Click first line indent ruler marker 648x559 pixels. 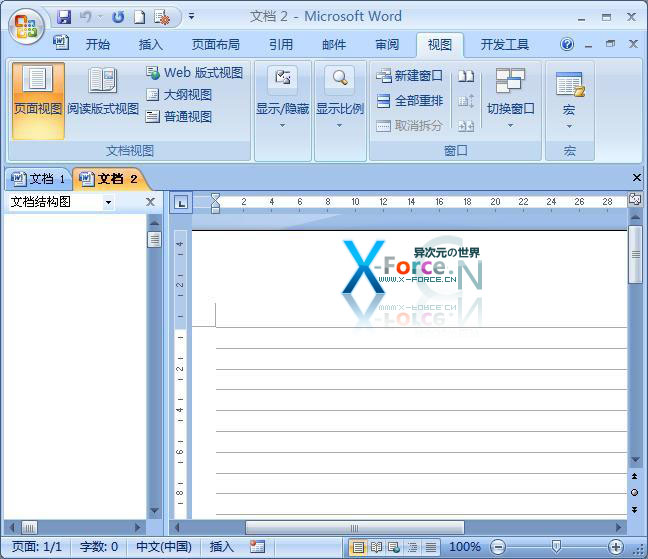pyautogui.click(x=215, y=197)
